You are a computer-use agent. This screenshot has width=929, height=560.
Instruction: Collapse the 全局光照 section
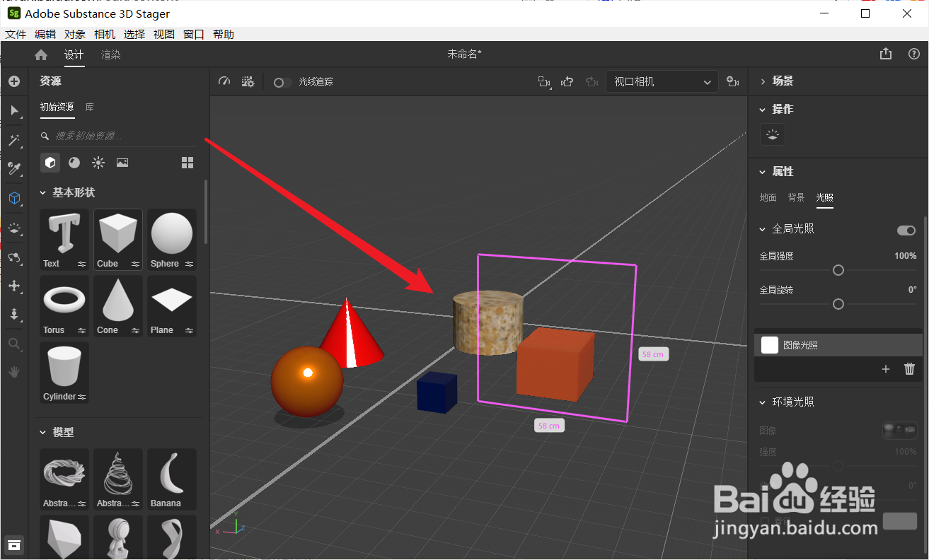tap(763, 229)
